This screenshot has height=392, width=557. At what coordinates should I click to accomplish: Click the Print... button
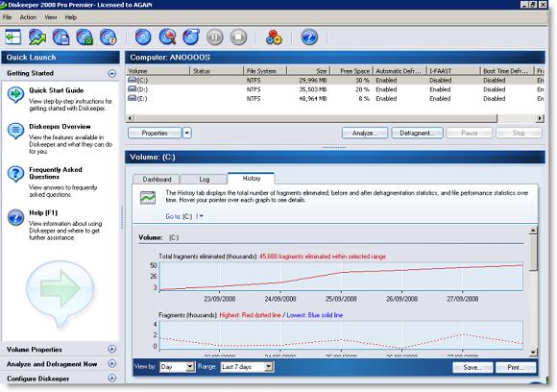[x=516, y=367]
